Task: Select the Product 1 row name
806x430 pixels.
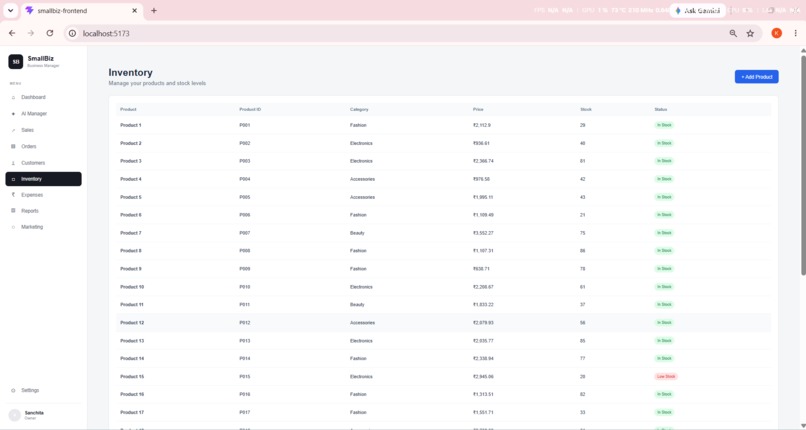Action: [x=131, y=125]
